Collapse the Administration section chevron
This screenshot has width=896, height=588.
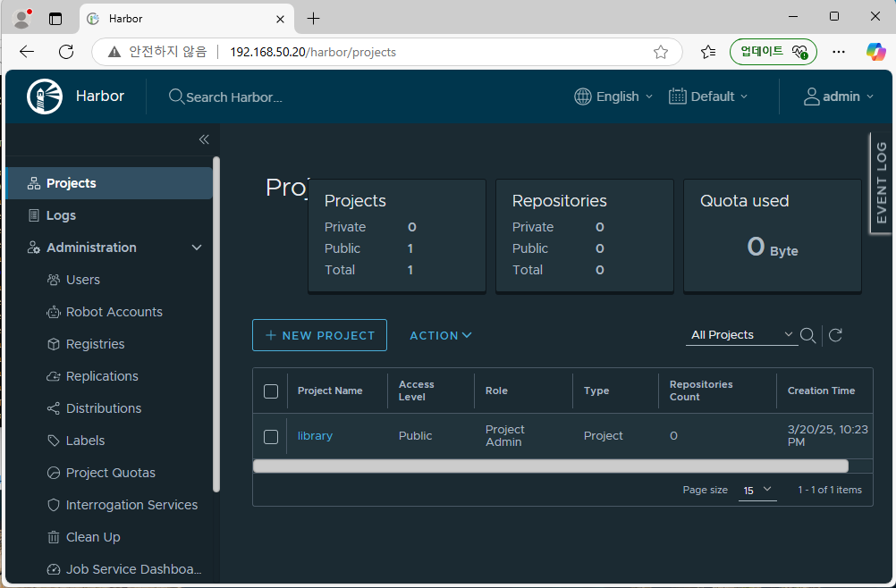click(197, 248)
